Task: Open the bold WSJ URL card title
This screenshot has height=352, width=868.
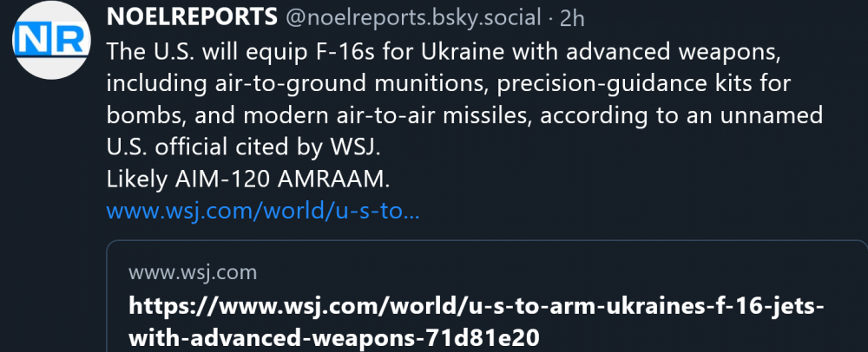Action: click(x=477, y=306)
